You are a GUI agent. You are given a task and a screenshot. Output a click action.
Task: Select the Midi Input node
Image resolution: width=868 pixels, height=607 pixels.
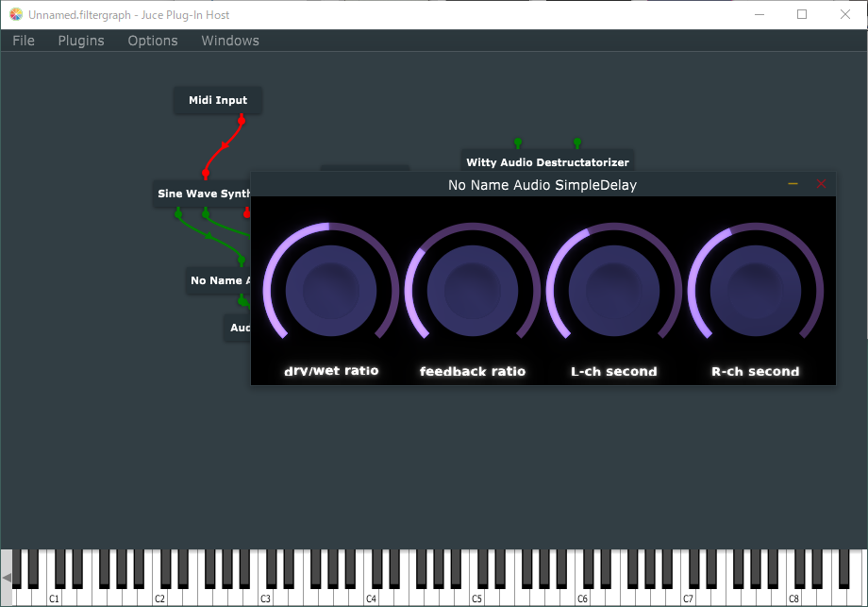coord(217,100)
